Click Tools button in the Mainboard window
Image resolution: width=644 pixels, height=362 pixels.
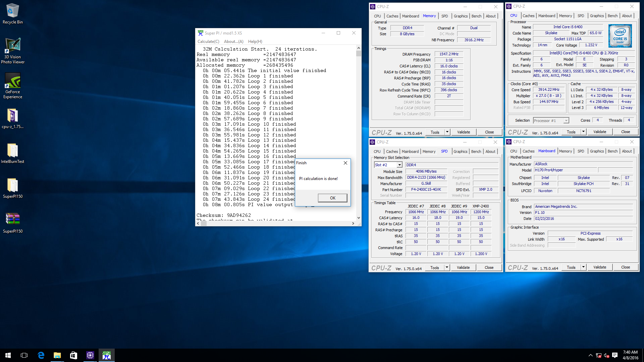coord(571,267)
